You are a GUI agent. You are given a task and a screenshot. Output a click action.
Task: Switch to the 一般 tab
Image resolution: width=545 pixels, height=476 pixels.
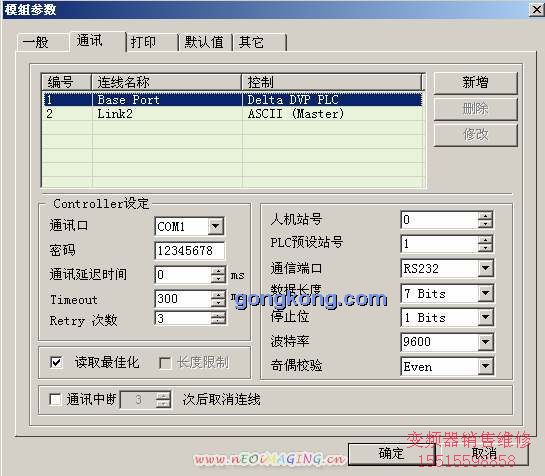coord(42,42)
